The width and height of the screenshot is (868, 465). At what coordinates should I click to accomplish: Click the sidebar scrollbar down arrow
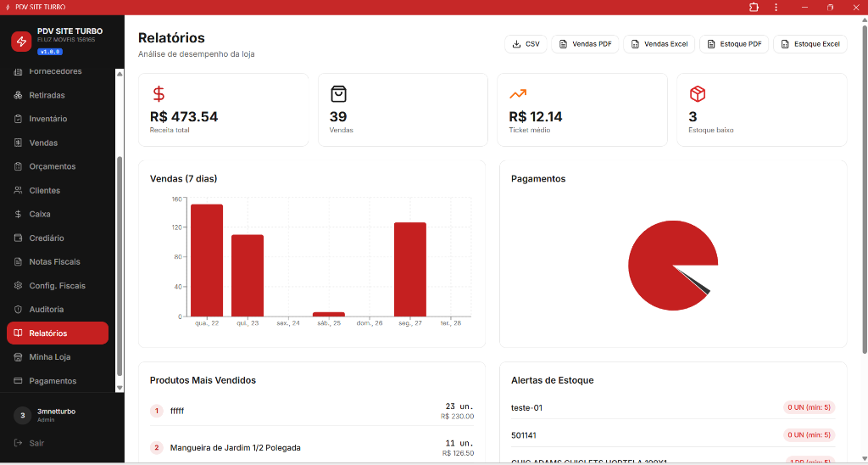pos(119,388)
